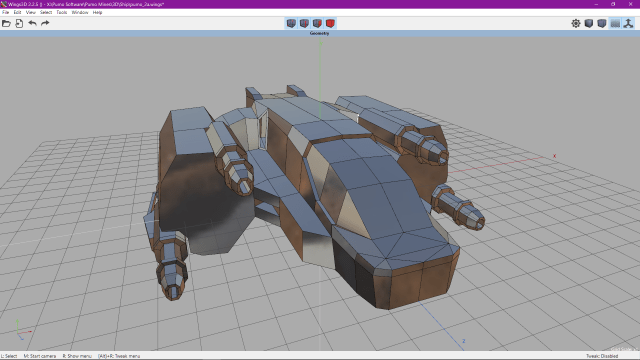This screenshot has height=360, width=640.
Task: Click the Save file icon
Action: point(19,23)
